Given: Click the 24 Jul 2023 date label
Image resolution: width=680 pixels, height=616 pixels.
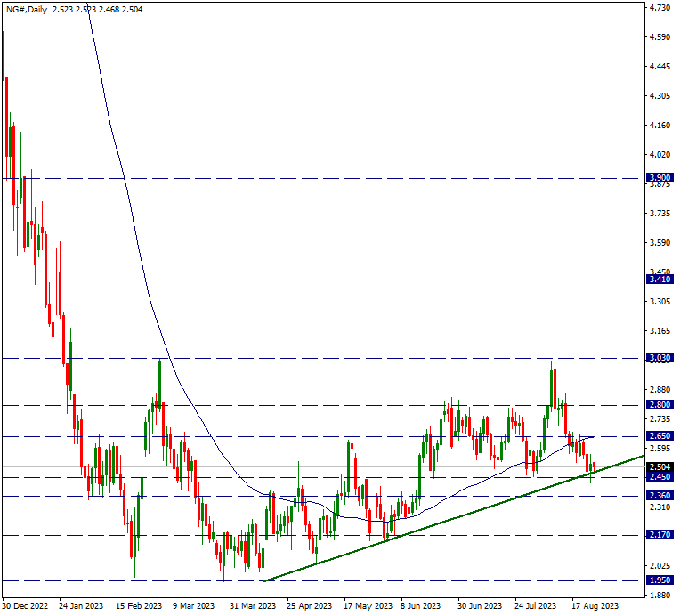Looking at the screenshot, I should pos(536,606).
